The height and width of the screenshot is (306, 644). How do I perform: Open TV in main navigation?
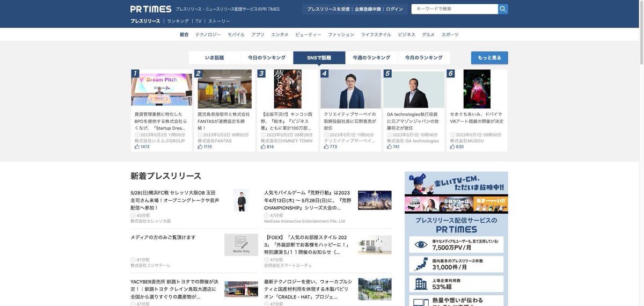199,21
